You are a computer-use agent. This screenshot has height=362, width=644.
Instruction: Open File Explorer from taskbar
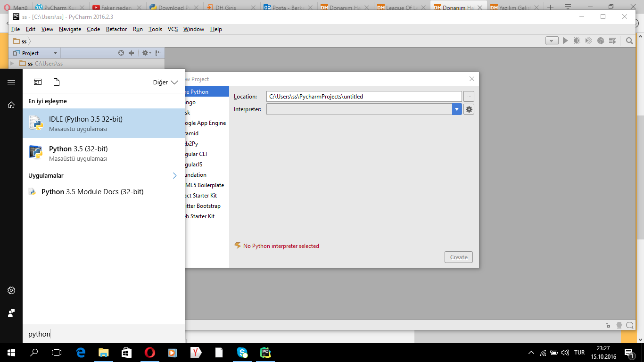(103, 352)
